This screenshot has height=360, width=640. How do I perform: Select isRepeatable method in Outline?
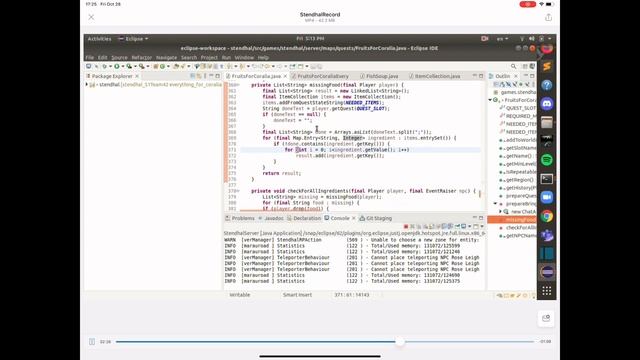pos(518,172)
